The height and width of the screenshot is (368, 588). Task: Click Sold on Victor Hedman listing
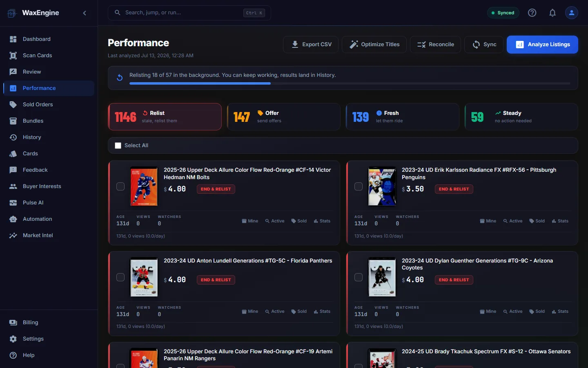tap(299, 221)
